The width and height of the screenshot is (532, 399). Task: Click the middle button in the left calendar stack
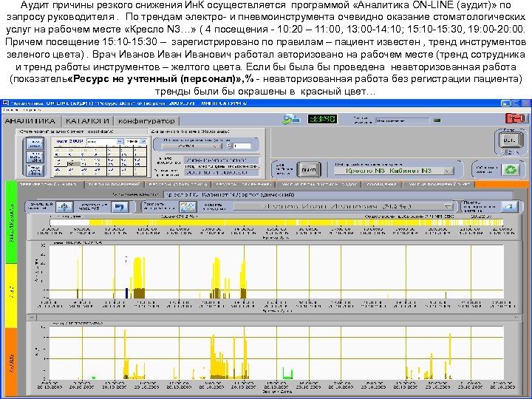click(x=35, y=157)
